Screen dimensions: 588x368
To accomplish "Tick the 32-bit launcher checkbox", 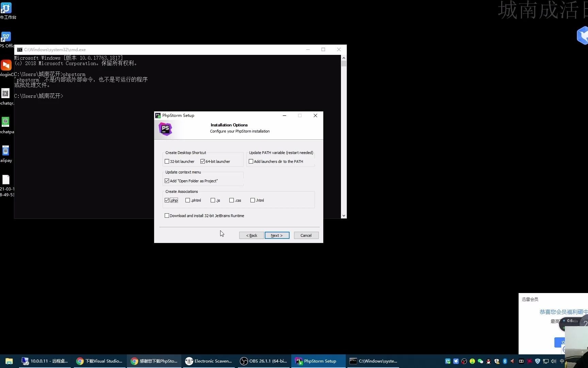I will coord(167,162).
